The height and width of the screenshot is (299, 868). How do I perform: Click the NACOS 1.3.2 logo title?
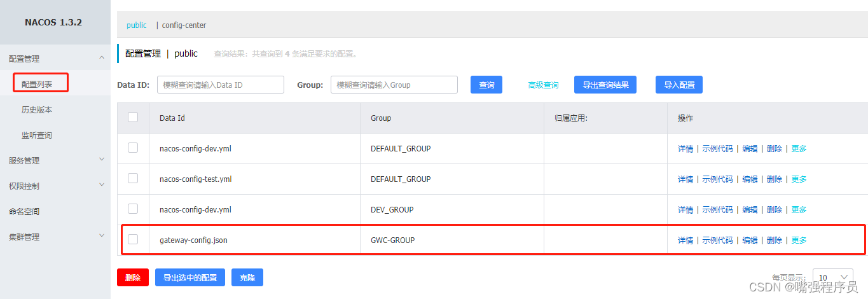click(x=53, y=22)
